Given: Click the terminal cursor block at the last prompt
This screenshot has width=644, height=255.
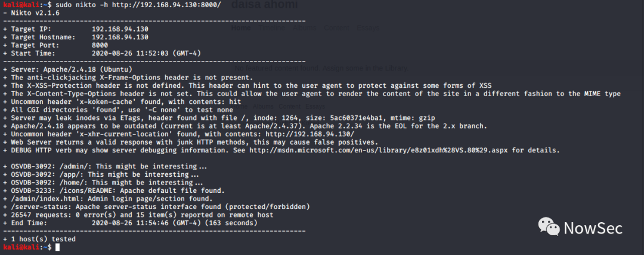Looking at the screenshot, I should click(57, 247).
